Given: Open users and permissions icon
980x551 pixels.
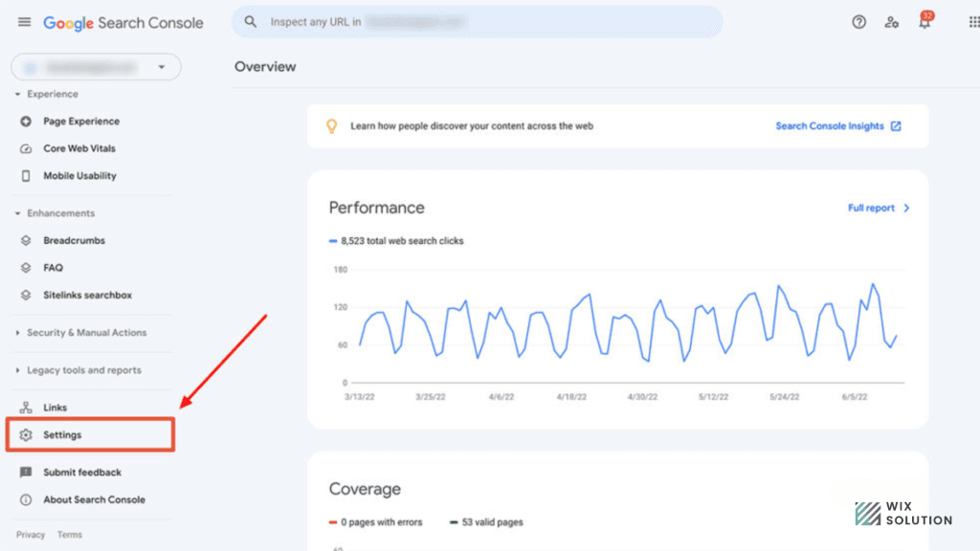Looking at the screenshot, I should [891, 23].
